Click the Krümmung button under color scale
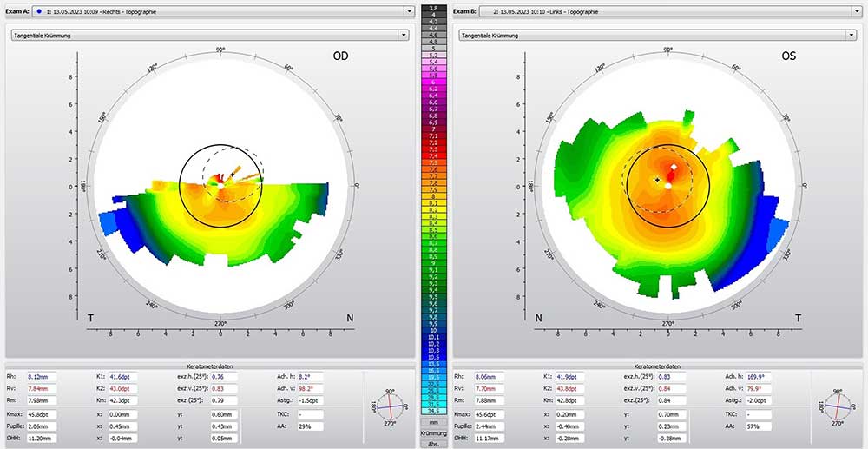 click(x=433, y=432)
